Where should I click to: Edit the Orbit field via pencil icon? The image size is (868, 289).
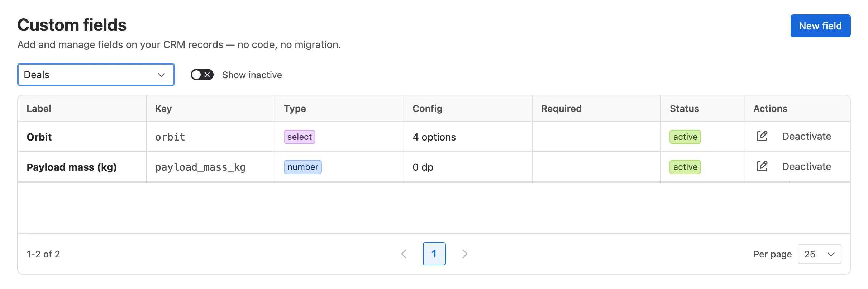click(762, 136)
